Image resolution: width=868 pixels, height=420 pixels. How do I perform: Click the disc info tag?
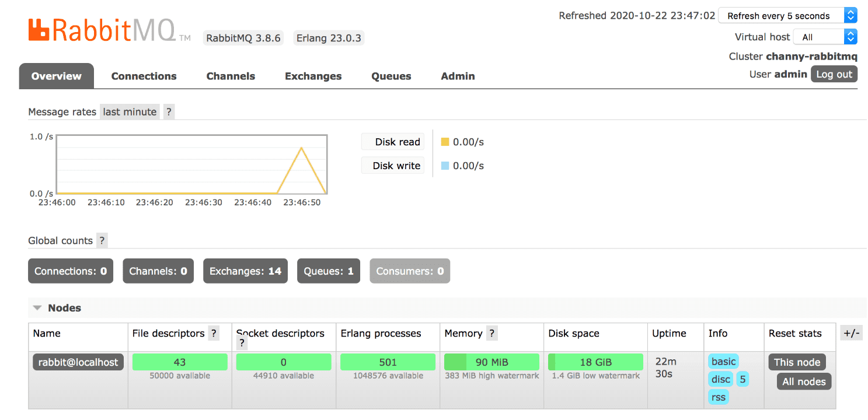click(721, 379)
